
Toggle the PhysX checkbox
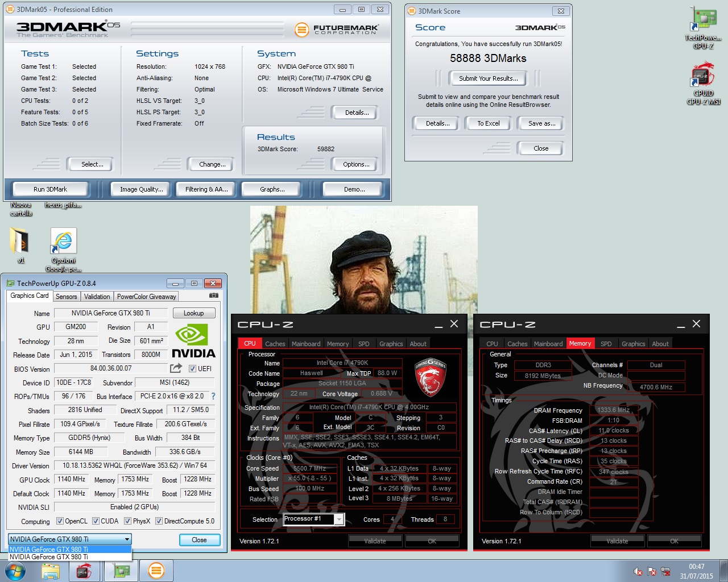pyautogui.click(x=127, y=521)
